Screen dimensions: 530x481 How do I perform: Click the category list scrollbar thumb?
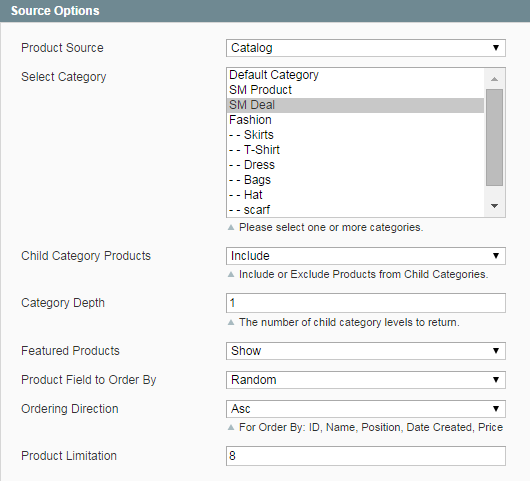(495, 137)
